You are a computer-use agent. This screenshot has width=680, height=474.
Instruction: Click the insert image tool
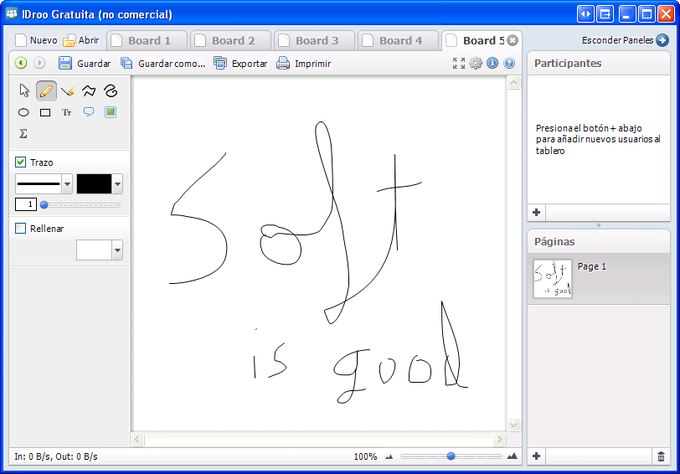111,112
